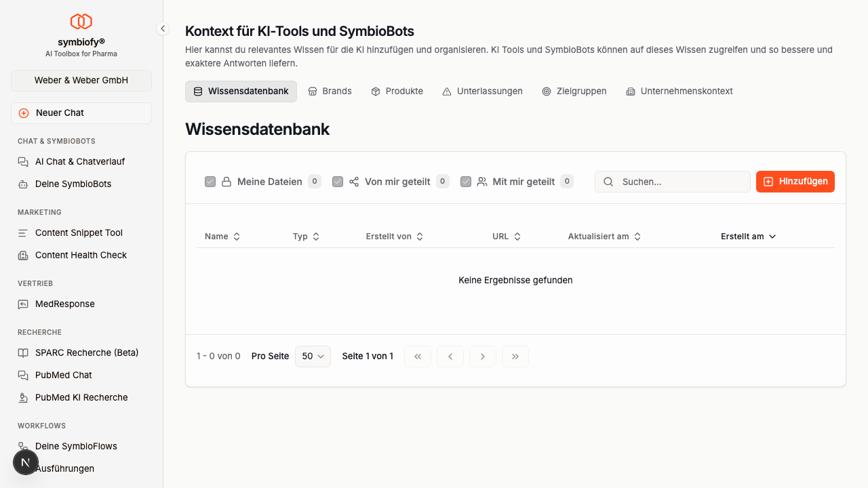Uncheck the Meine Dateien filter
The width and height of the screenshot is (868, 488).
210,182
